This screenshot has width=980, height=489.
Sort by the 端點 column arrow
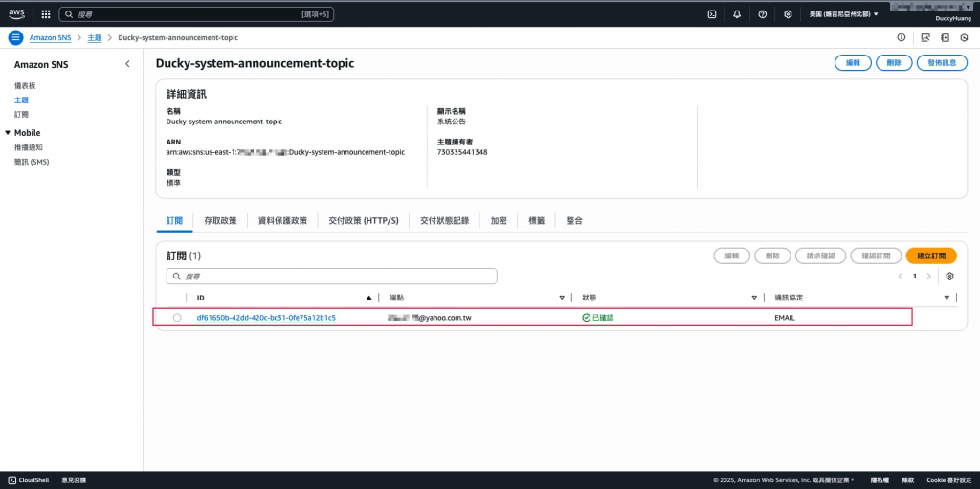pos(562,298)
